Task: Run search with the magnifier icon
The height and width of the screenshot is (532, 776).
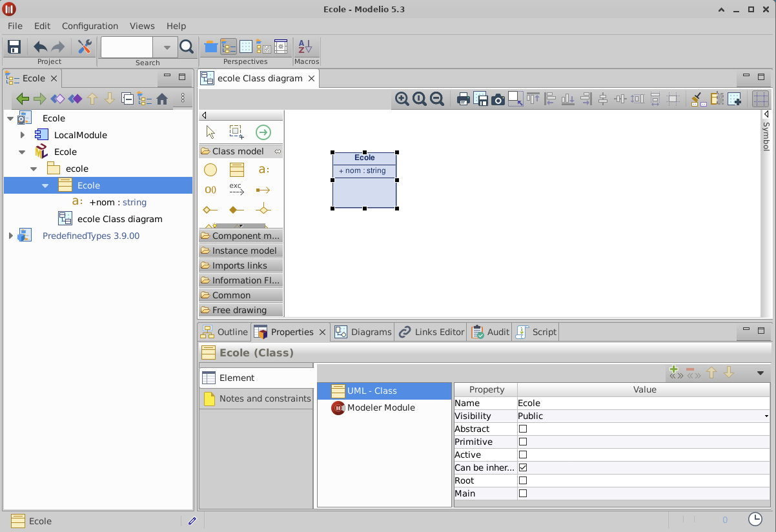Action: click(187, 46)
